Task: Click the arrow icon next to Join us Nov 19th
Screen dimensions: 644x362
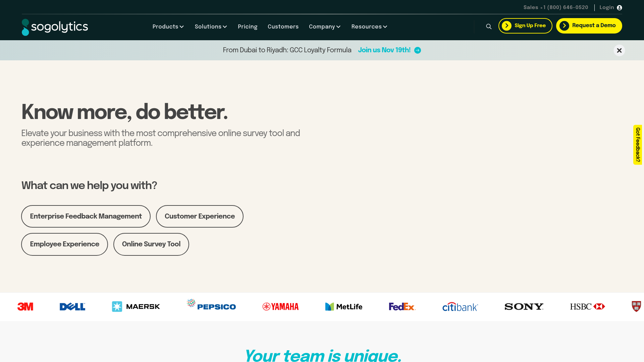Action: coord(418,50)
